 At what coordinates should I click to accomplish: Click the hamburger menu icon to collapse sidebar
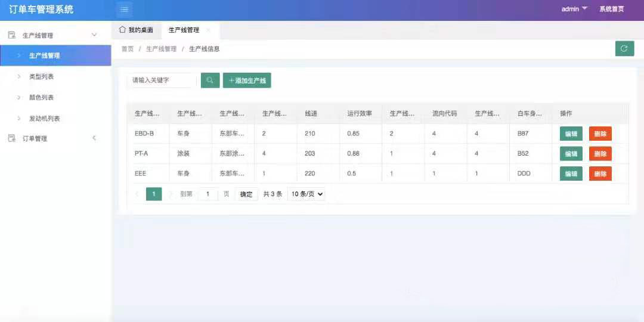(x=124, y=10)
